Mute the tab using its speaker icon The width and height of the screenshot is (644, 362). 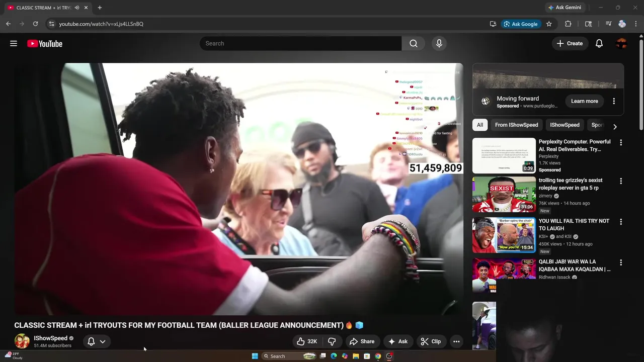click(x=77, y=8)
